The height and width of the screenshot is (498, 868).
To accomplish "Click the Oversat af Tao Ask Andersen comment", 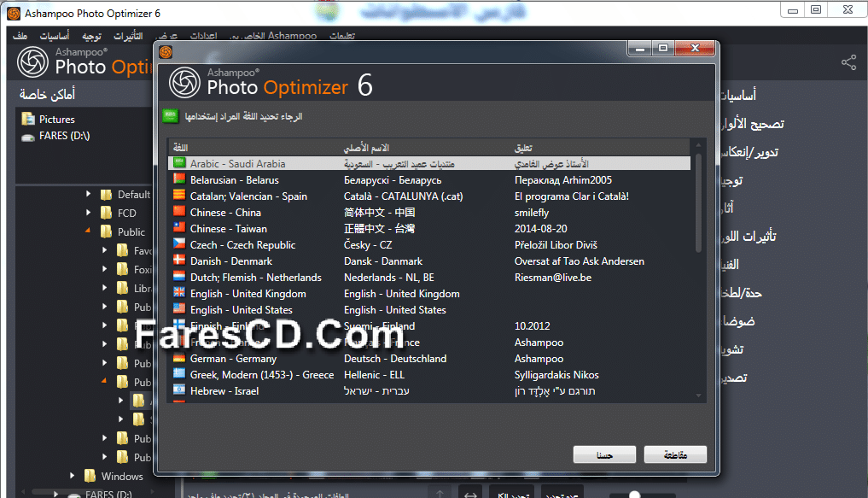I will (580, 261).
